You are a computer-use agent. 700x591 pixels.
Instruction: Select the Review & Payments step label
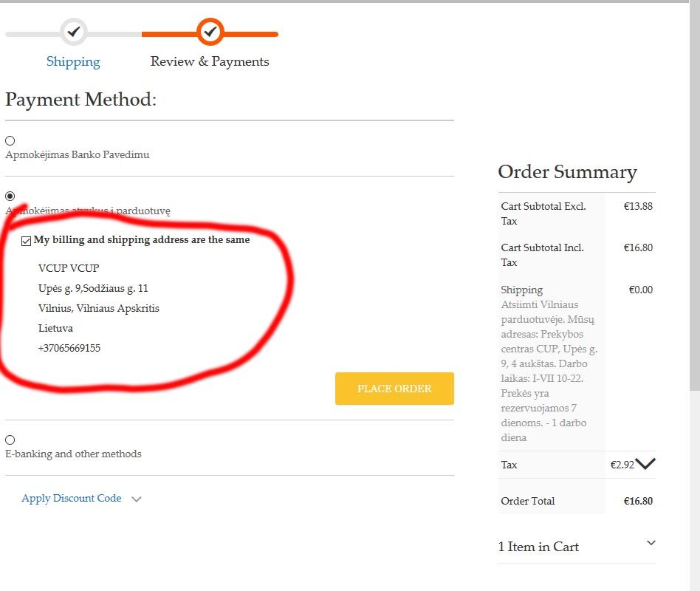point(210,62)
